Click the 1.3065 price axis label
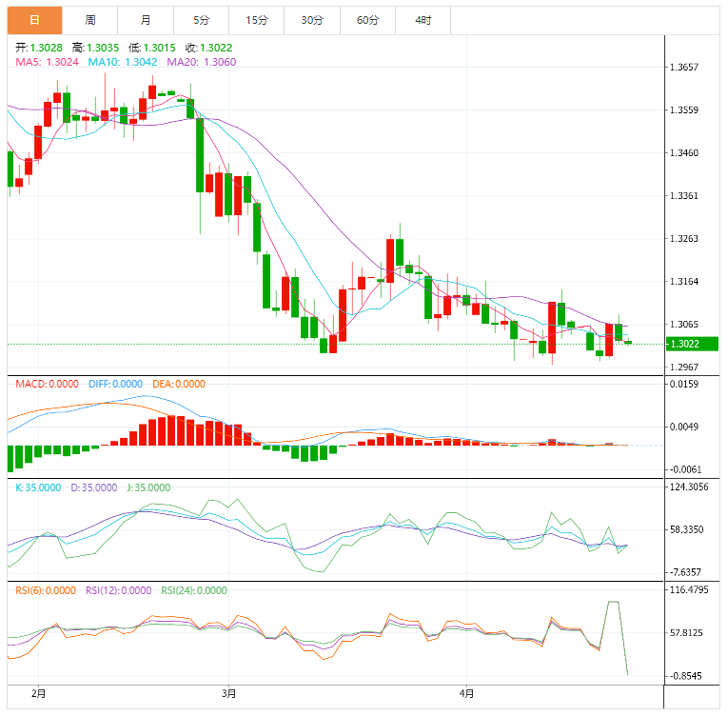 684,325
